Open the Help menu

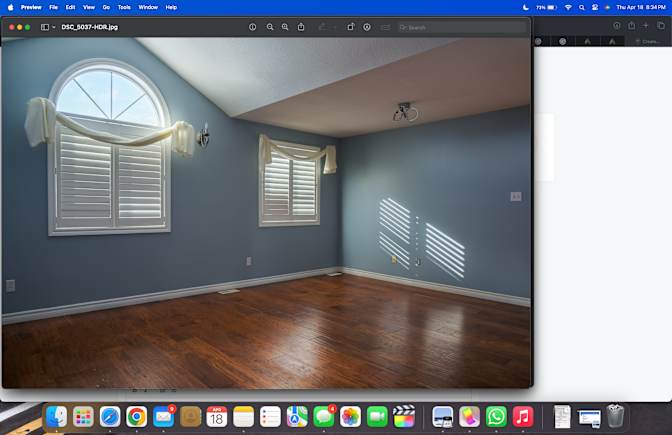tap(171, 7)
